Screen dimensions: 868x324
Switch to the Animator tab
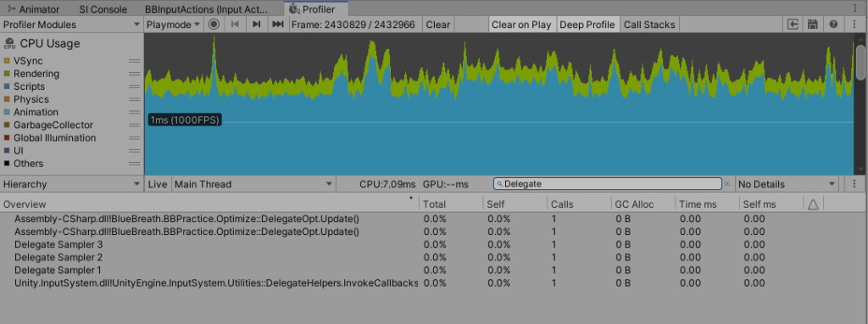[35, 9]
